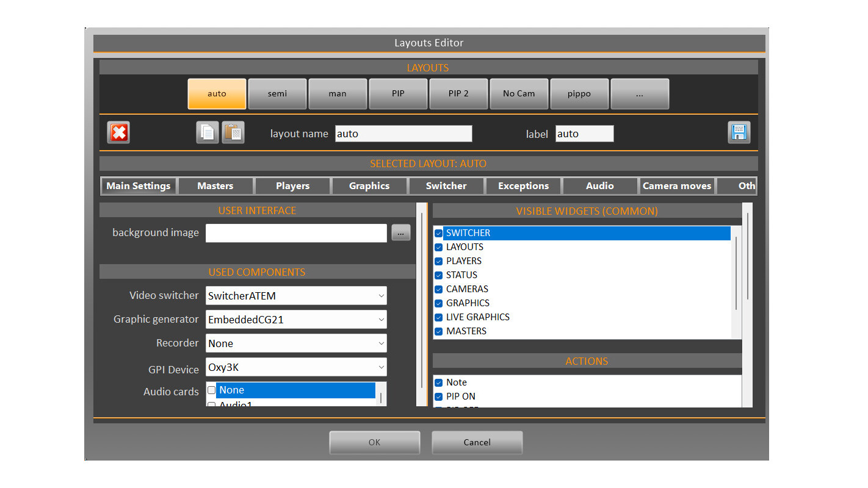
Task: Uncheck the STATUS widget checkbox
Action: (x=438, y=275)
